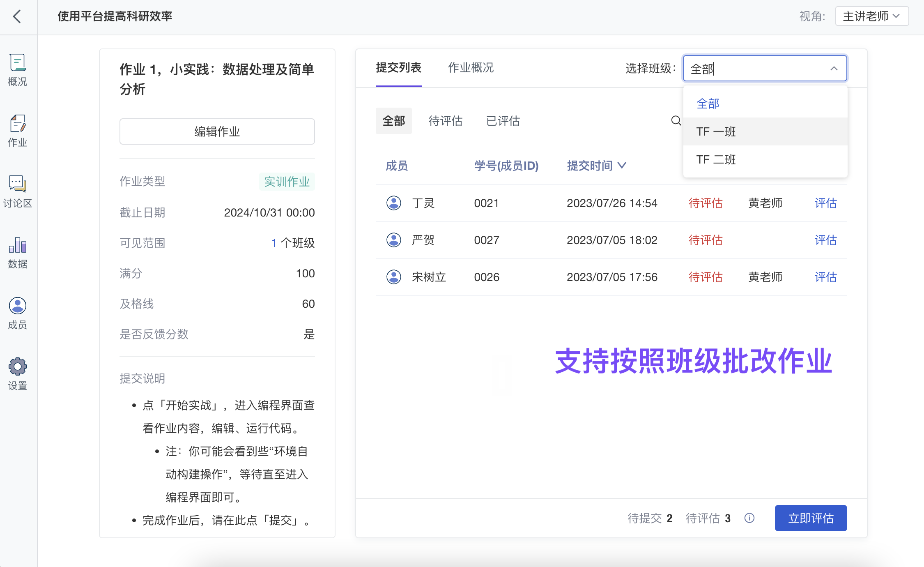Expand the 主讲老师 view dropdown

[x=871, y=16]
